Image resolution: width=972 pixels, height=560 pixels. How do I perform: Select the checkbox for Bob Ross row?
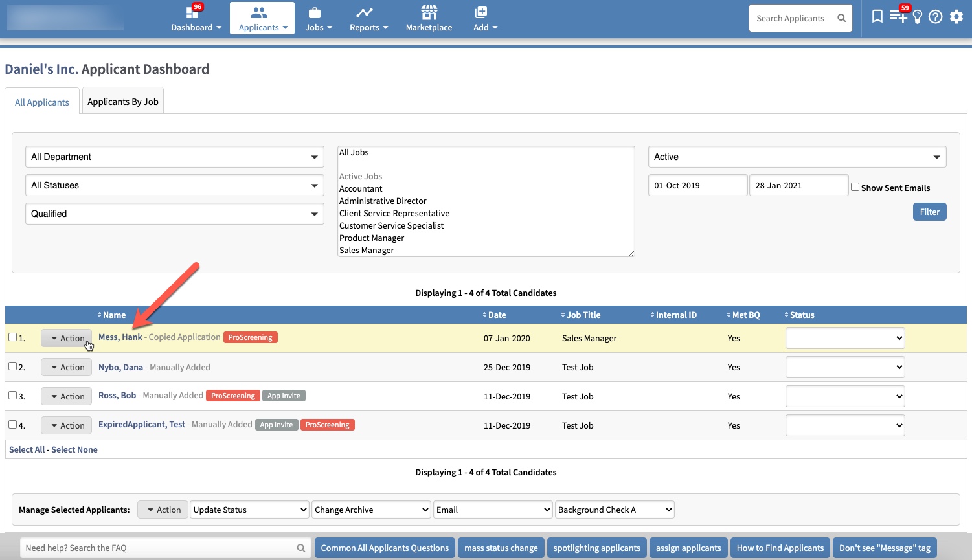coord(12,396)
